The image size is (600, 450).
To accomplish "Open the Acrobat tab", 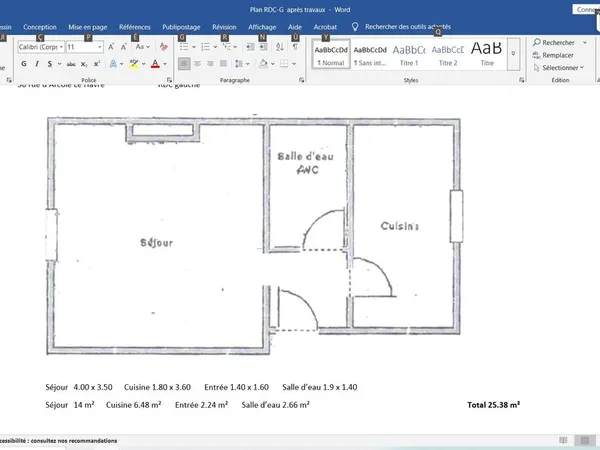I will pyautogui.click(x=325, y=27).
